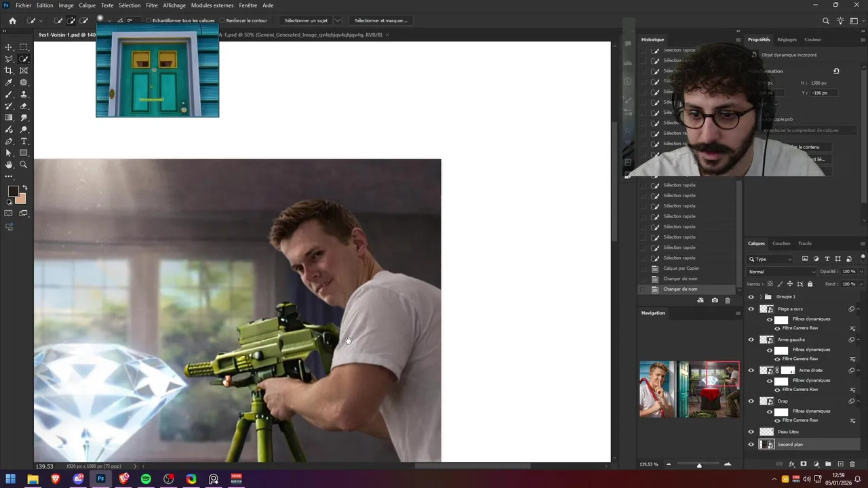868x488 pixels.
Task: Expand the Groupe 1 folder
Action: [x=760, y=297]
